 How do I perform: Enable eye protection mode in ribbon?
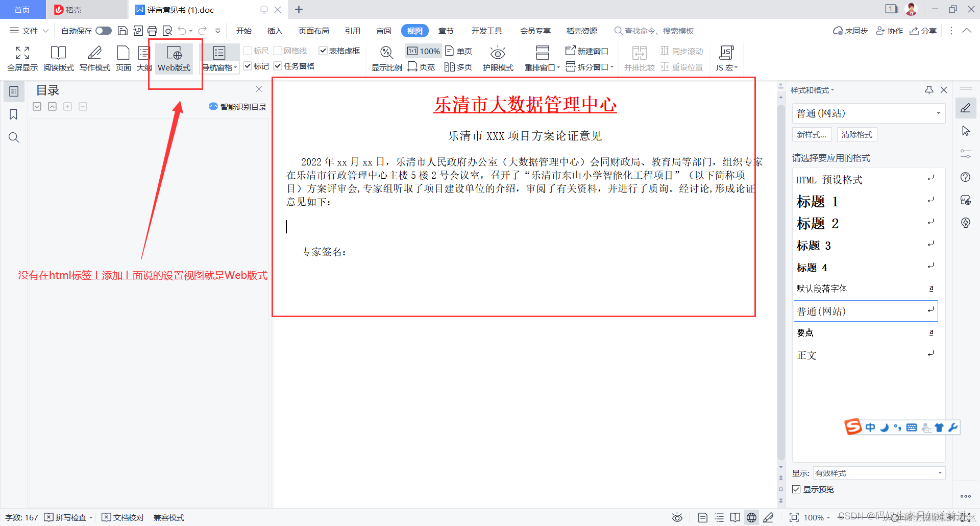coord(498,58)
